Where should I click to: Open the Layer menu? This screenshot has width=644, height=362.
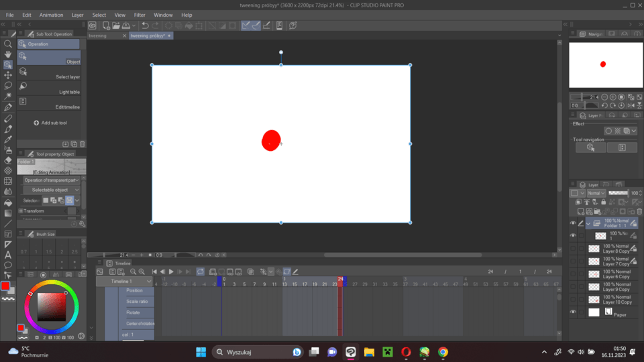coord(78,15)
